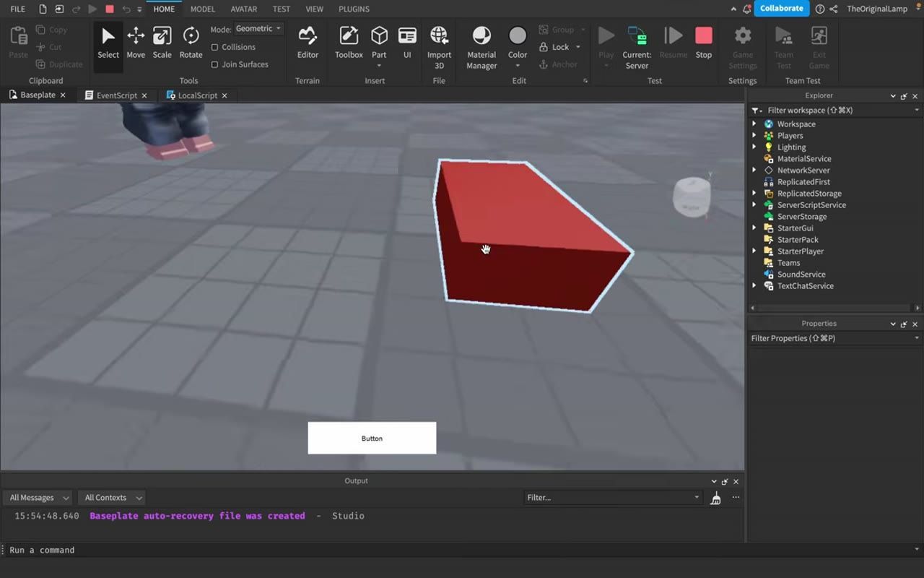Open the UI insert tool
The image size is (924, 578).
[407, 43]
